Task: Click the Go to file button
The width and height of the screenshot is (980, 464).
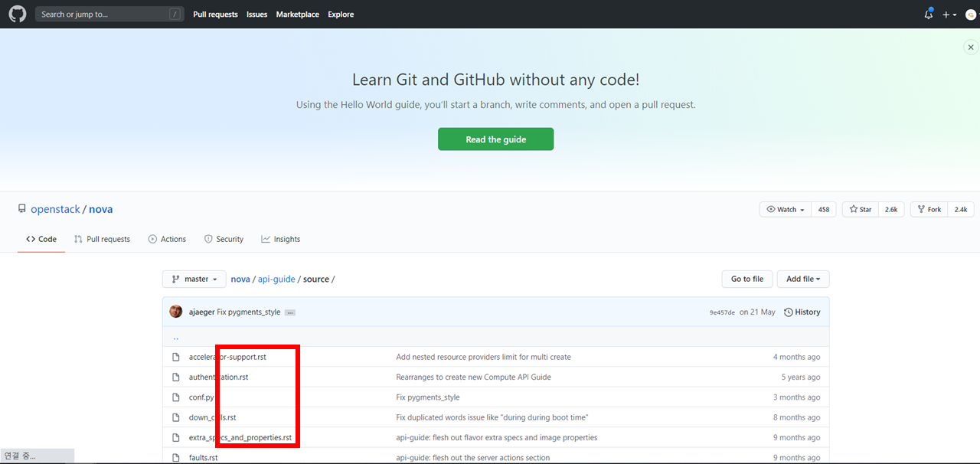Action: pos(746,279)
